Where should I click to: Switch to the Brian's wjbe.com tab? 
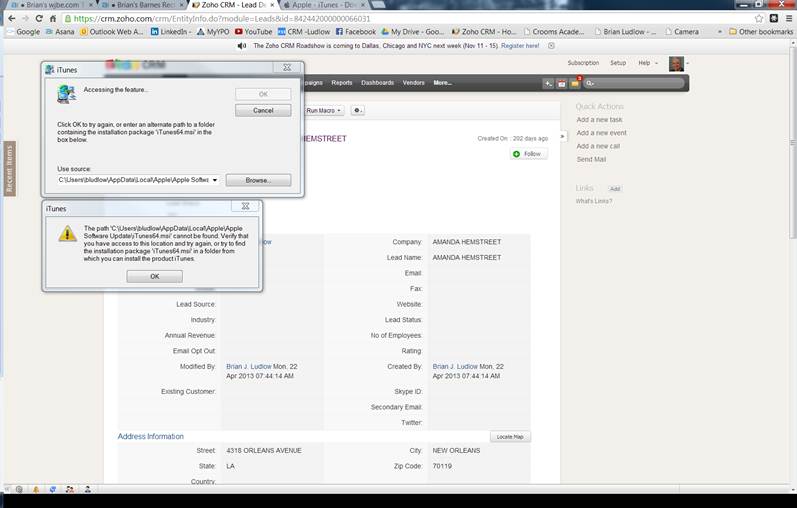coord(51,5)
